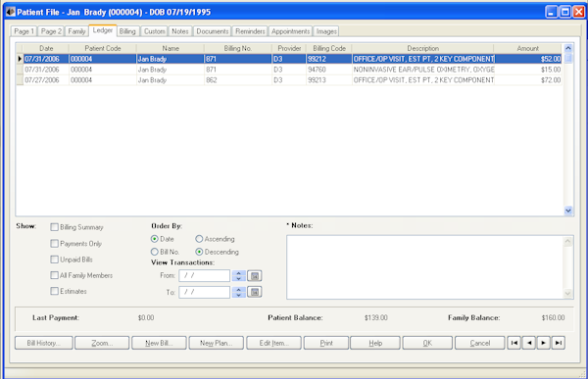Image resolution: width=588 pixels, height=379 pixels.
Task: Click the $72.00 amount cell
Action: (x=528, y=80)
